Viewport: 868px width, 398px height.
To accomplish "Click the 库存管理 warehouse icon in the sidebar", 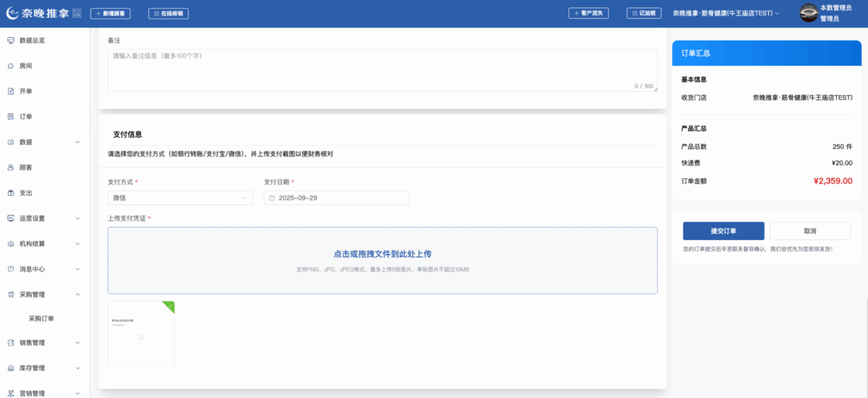I will click(x=11, y=368).
